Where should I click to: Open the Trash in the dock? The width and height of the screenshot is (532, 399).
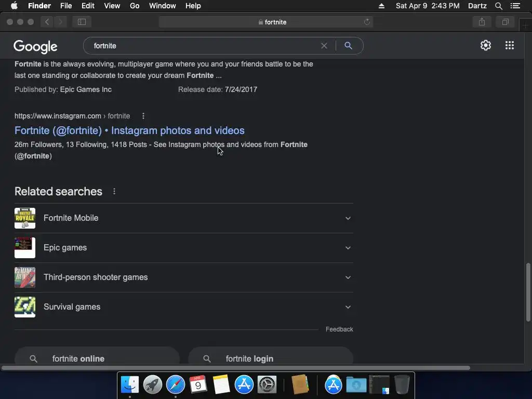pyautogui.click(x=402, y=384)
